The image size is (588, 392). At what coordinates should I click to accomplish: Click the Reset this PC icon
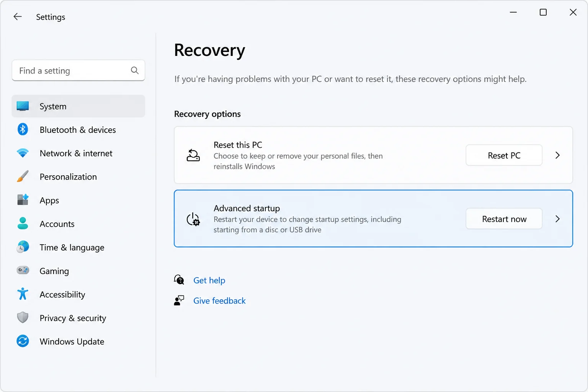coord(193,155)
